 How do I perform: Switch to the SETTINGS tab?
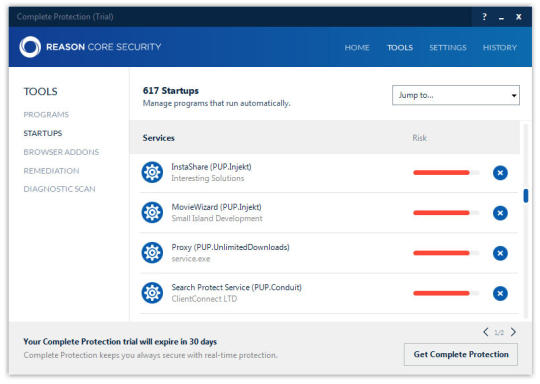(448, 48)
